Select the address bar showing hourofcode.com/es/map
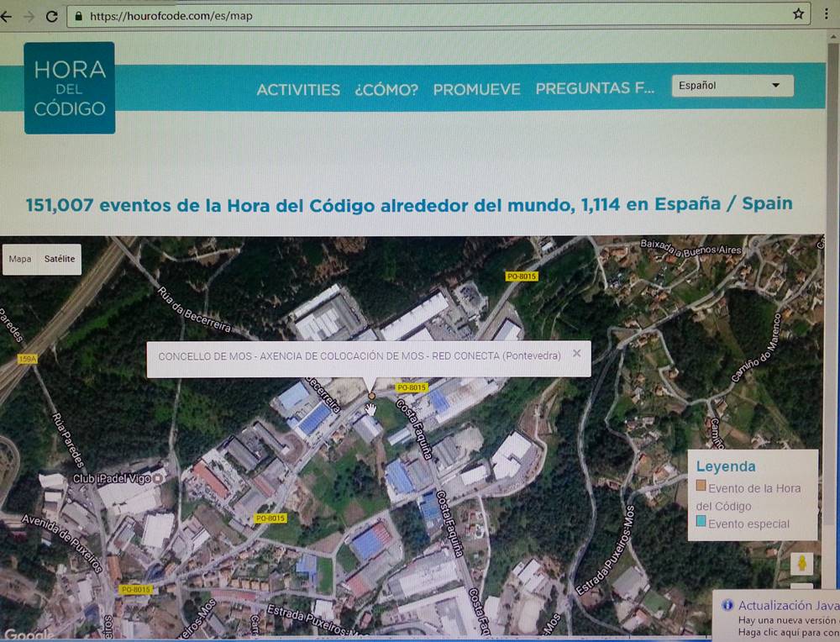The width and height of the screenshot is (840, 642). pos(438,15)
